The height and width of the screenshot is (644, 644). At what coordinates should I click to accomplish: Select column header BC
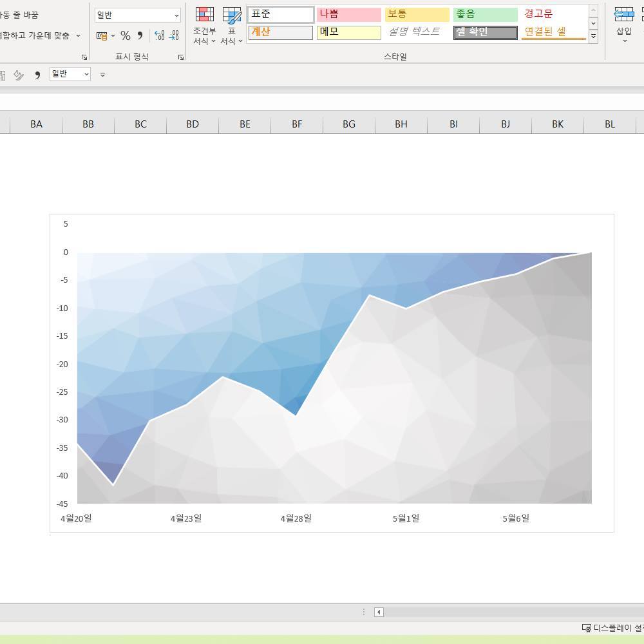[140, 124]
